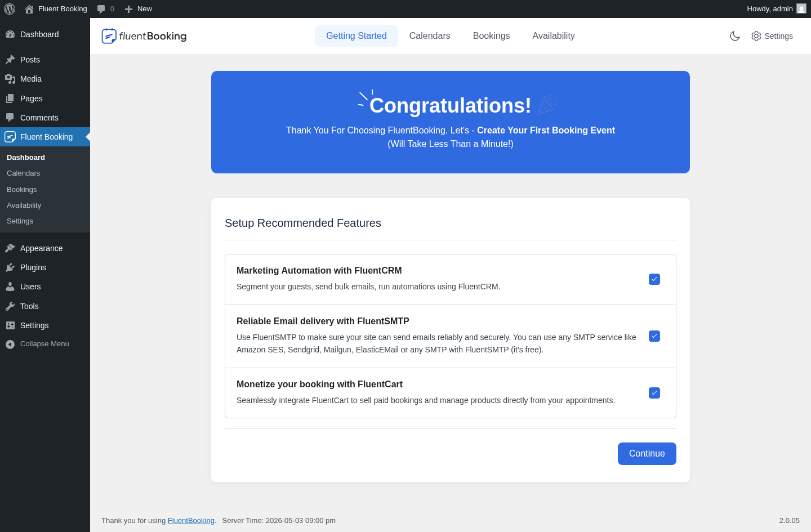Image resolution: width=811 pixels, height=532 pixels.
Task: Open the Media menu label
Action: (x=31, y=79)
